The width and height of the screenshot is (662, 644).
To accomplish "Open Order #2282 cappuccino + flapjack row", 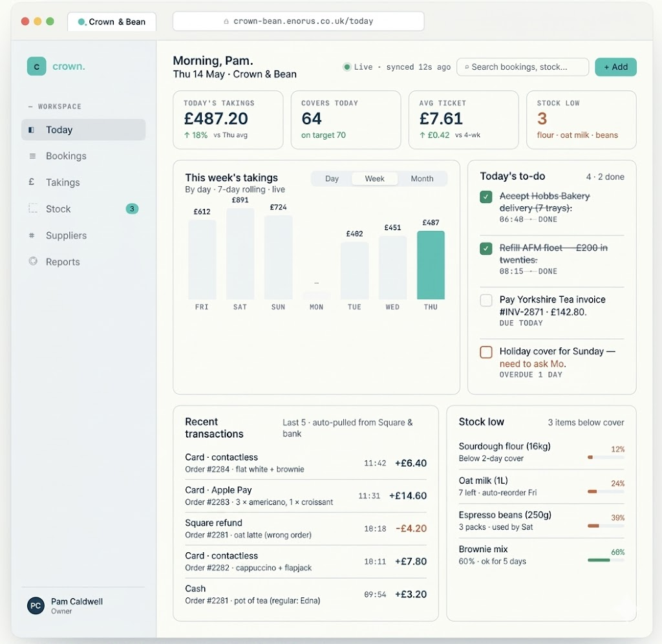I will pyautogui.click(x=306, y=562).
